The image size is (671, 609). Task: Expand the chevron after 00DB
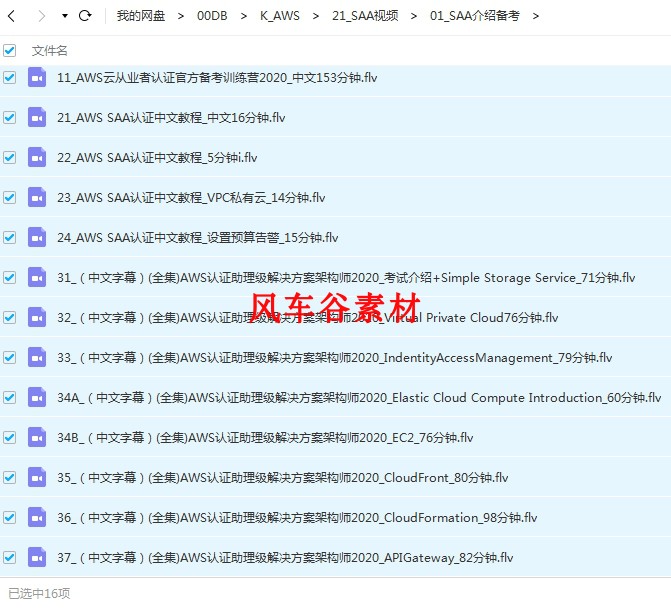pyautogui.click(x=243, y=16)
